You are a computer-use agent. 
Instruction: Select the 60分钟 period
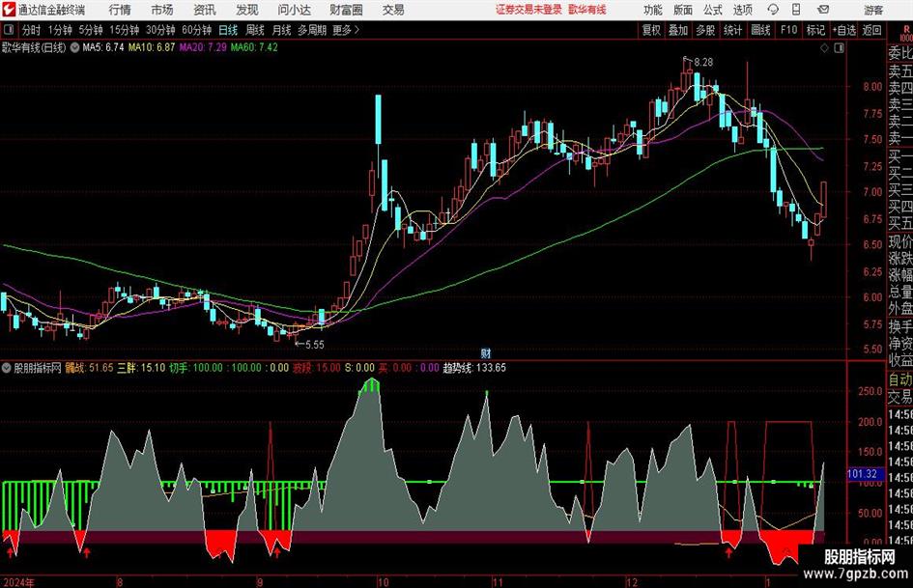tap(197, 30)
